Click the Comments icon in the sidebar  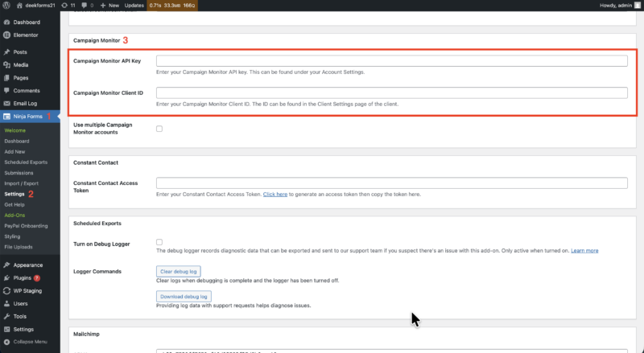click(x=6, y=90)
